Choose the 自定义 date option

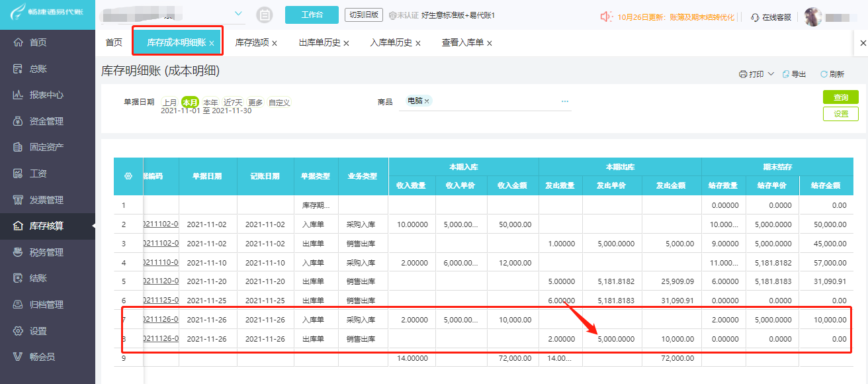[279, 103]
